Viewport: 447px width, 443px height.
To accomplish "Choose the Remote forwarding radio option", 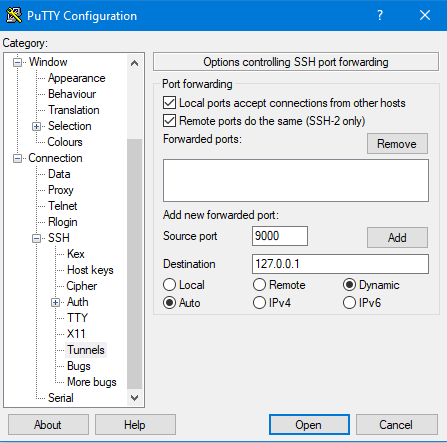I will click(x=259, y=285).
